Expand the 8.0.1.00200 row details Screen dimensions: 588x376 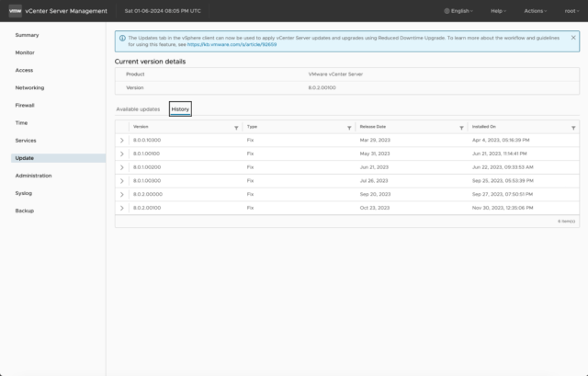coord(122,167)
